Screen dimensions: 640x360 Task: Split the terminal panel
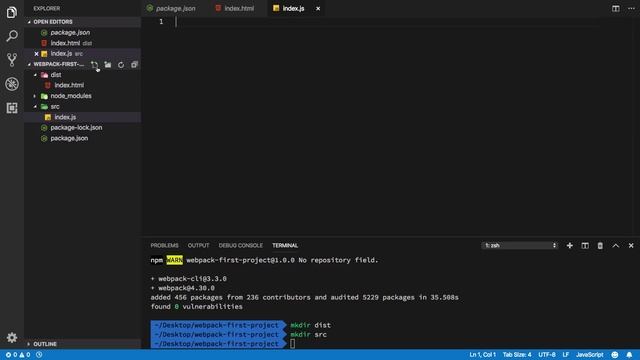(585, 245)
